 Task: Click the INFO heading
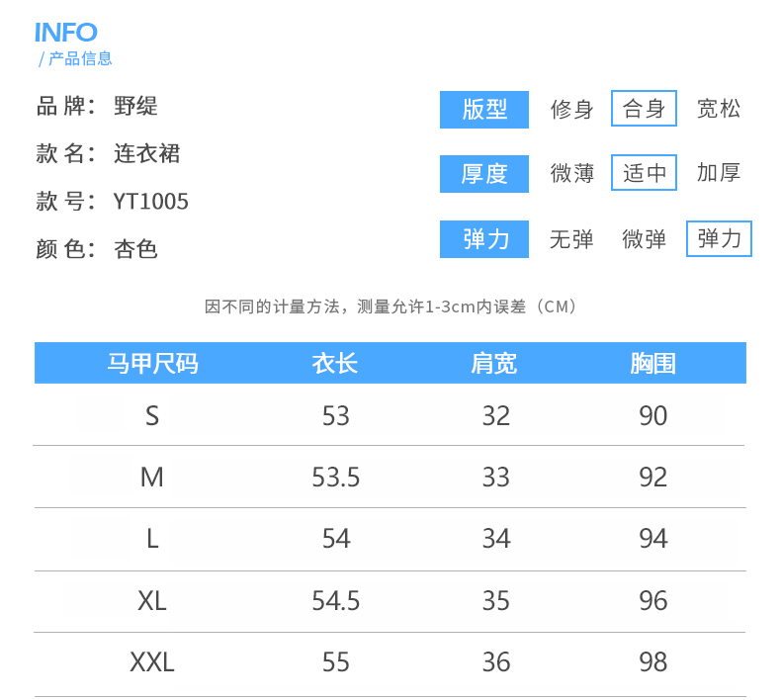[66, 33]
